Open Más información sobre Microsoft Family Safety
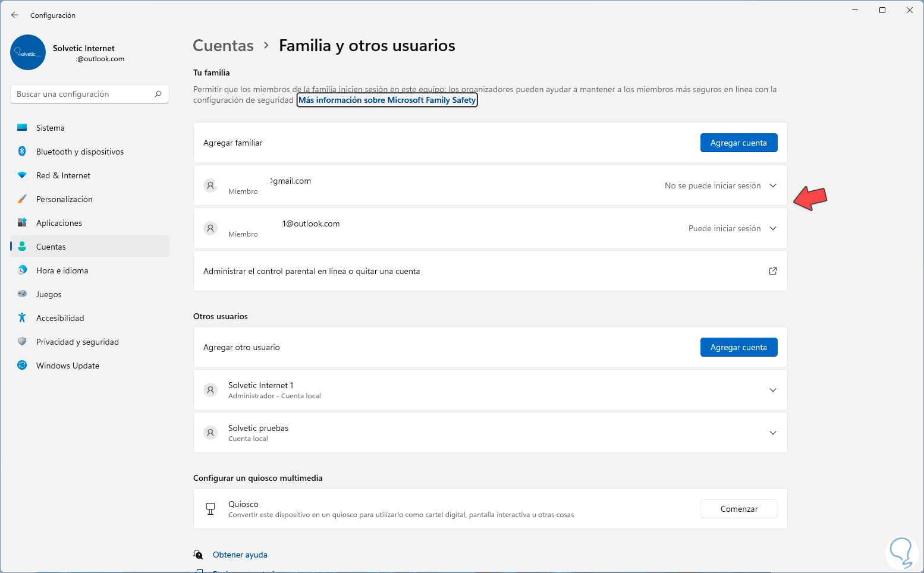 (387, 100)
